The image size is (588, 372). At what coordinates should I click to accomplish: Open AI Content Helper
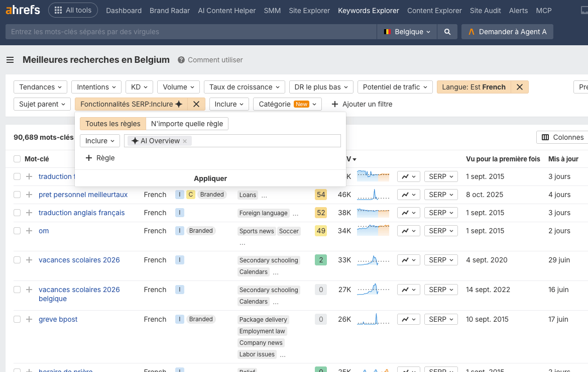pyautogui.click(x=227, y=11)
